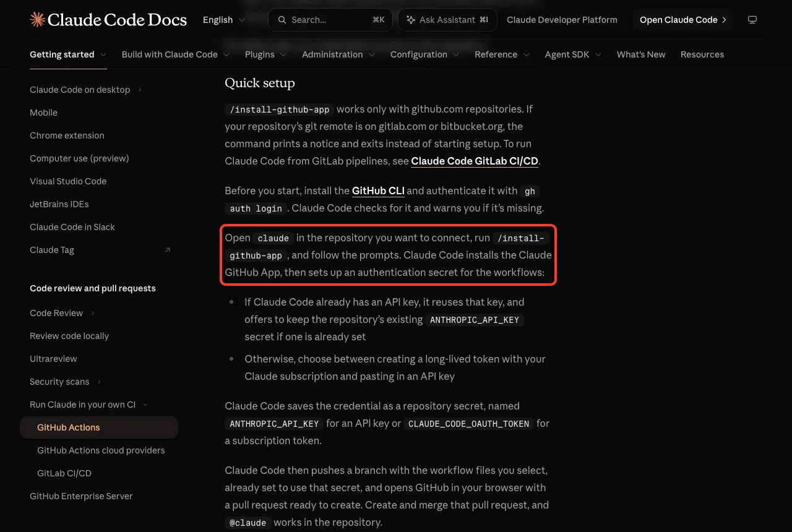Click the CLAUDE_CODE_OAUTH_TOKEN code text

pyautogui.click(x=469, y=424)
